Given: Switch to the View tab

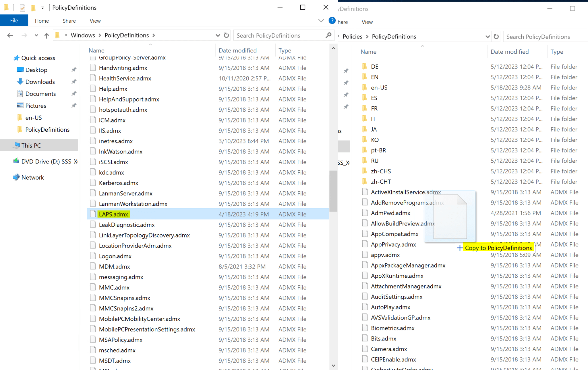Looking at the screenshot, I should coord(95,20).
